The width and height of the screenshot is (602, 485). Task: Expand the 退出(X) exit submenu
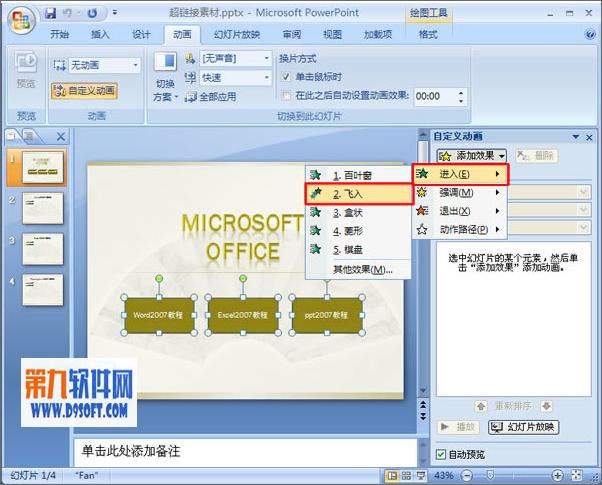pos(460,211)
